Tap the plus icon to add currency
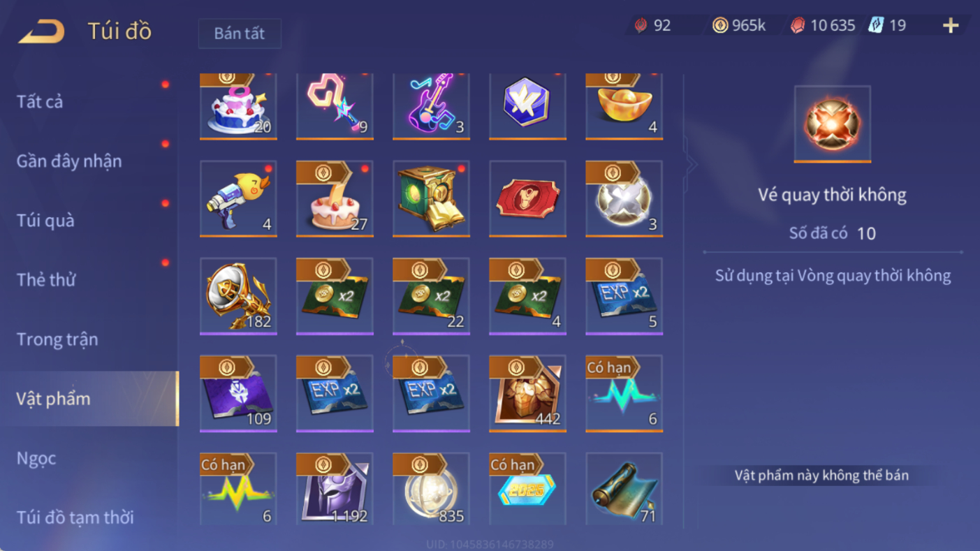 point(951,26)
